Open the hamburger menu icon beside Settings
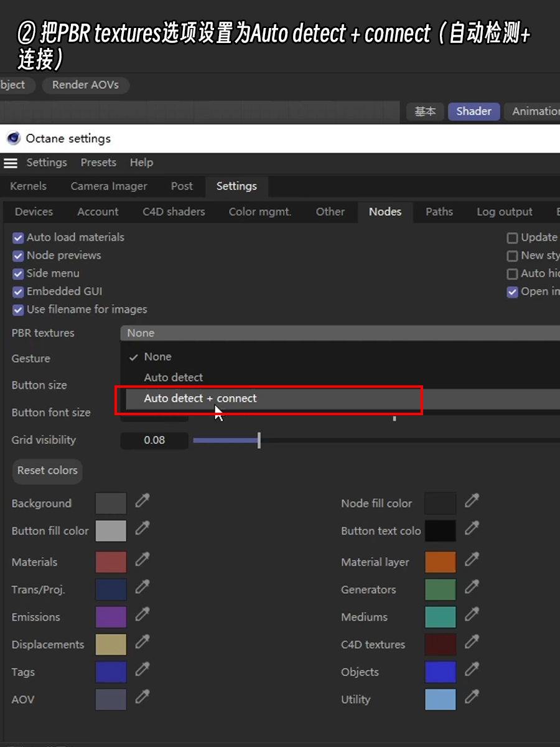The height and width of the screenshot is (747, 560). click(11, 163)
